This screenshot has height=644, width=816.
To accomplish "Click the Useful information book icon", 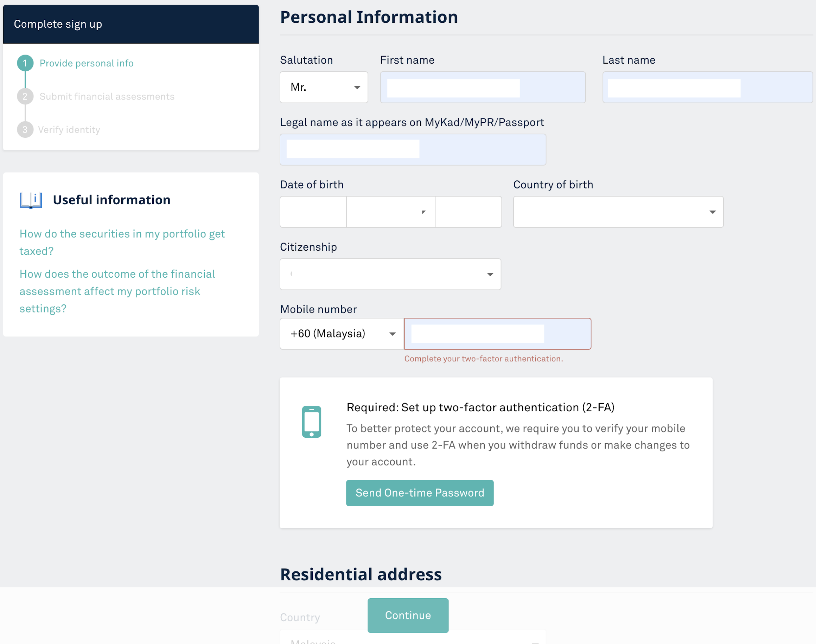I will (31, 200).
